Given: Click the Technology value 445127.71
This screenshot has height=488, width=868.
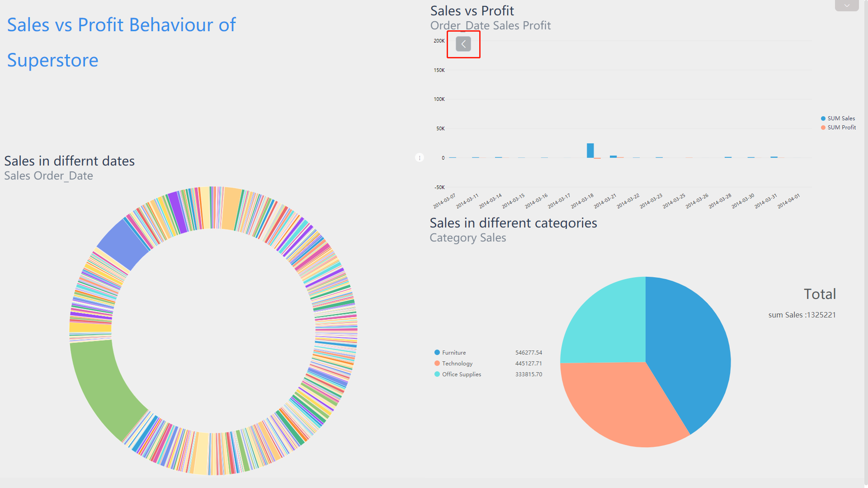Looking at the screenshot, I should coord(528,363).
